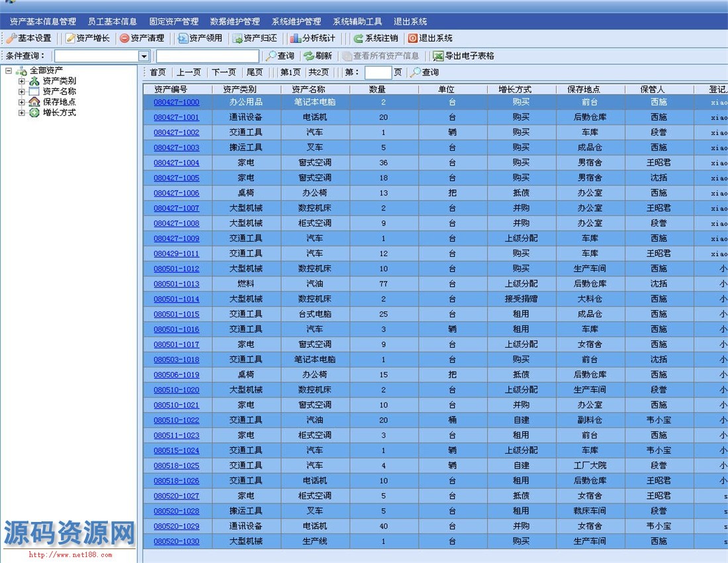
Task: Go to 上一页 previous page
Action: [189, 72]
